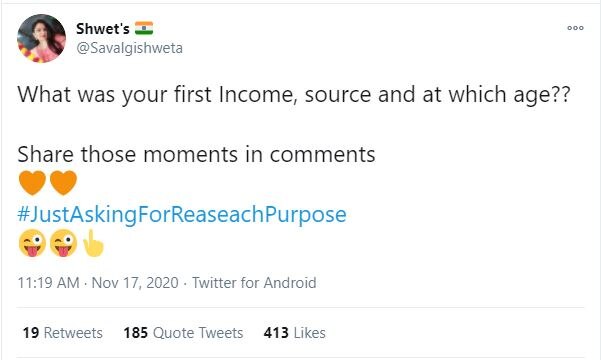The width and height of the screenshot is (601, 360).
Task: Open the #JustAskingForReaseachPurpose hashtag
Action: [182, 214]
